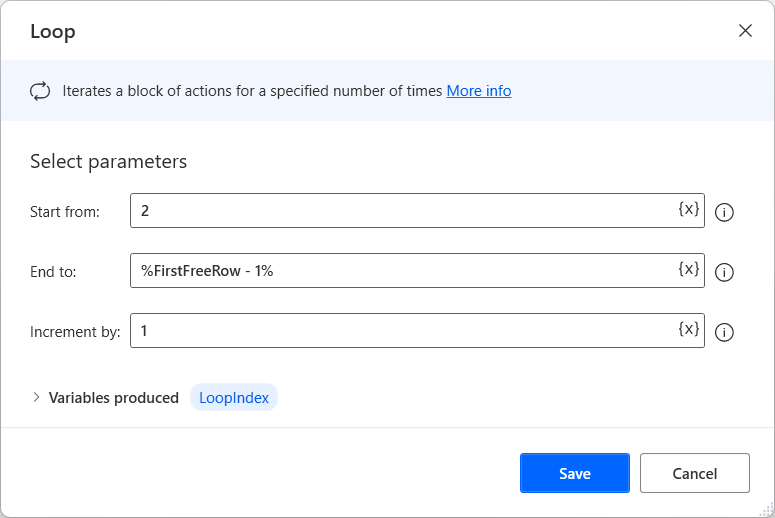
Task: Click the End to input field
Action: (400, 271)
